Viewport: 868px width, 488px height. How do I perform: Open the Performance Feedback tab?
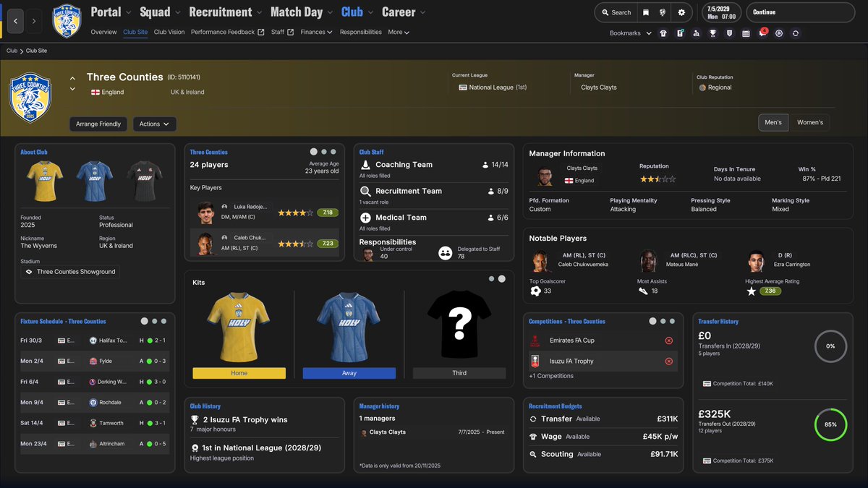[x=227, y=32]
